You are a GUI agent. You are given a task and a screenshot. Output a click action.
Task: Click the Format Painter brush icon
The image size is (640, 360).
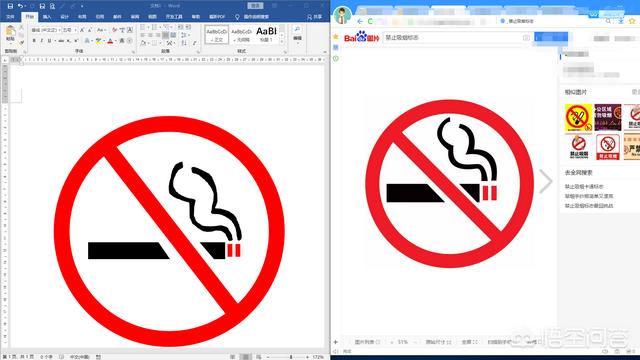(x=22, y=42)
